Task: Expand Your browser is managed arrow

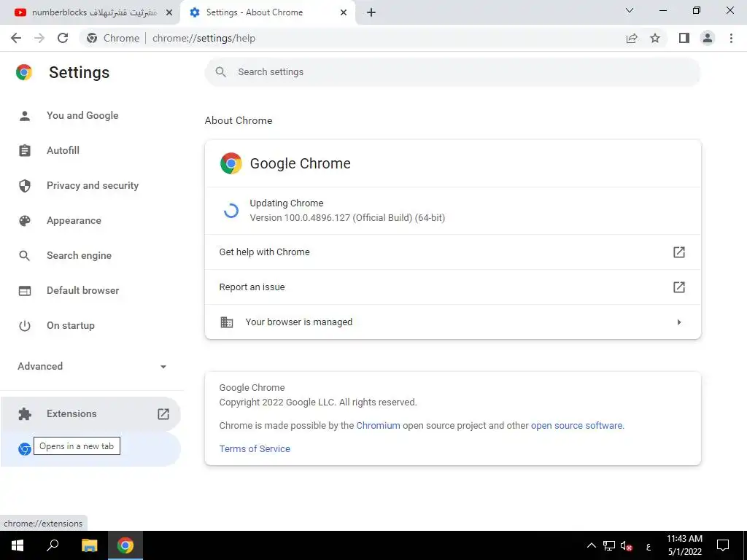Action: (x=679, y=322)
